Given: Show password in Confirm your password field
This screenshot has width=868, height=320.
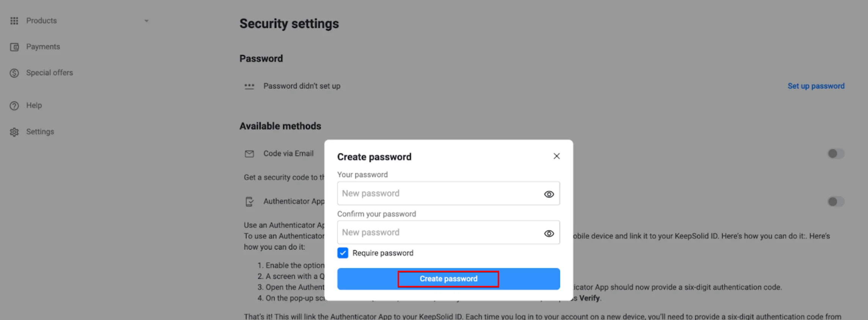Looking at the screenshot, I should pyautogui.click(x=549, y=234).
